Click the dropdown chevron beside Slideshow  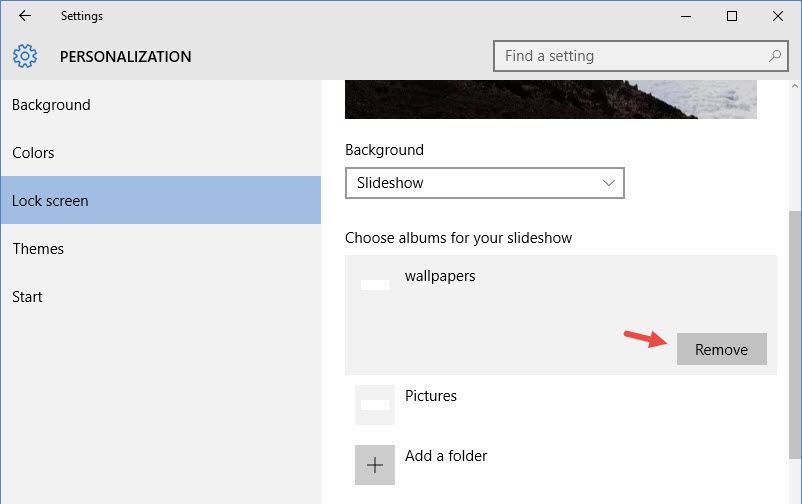tap(609, 183)
